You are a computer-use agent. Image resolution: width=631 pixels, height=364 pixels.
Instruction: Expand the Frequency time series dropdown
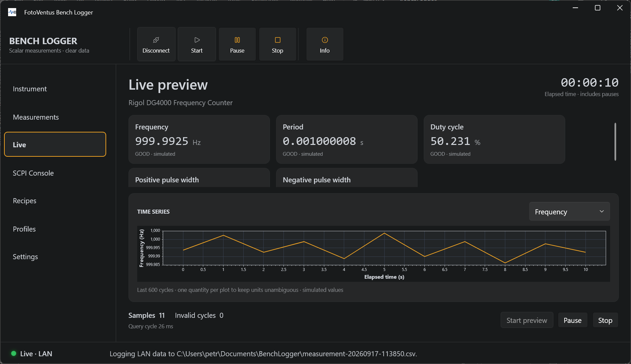coord(569,212)
